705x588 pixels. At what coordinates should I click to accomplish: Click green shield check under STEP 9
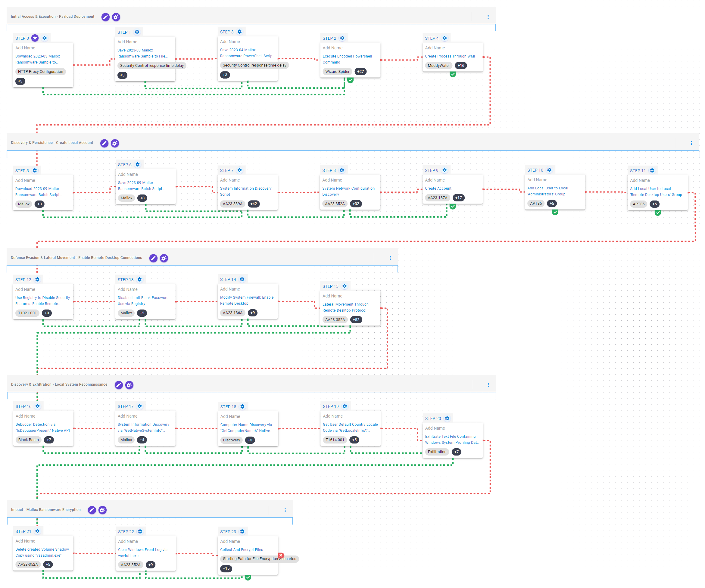pyautogui.click(x=453, y=207)
